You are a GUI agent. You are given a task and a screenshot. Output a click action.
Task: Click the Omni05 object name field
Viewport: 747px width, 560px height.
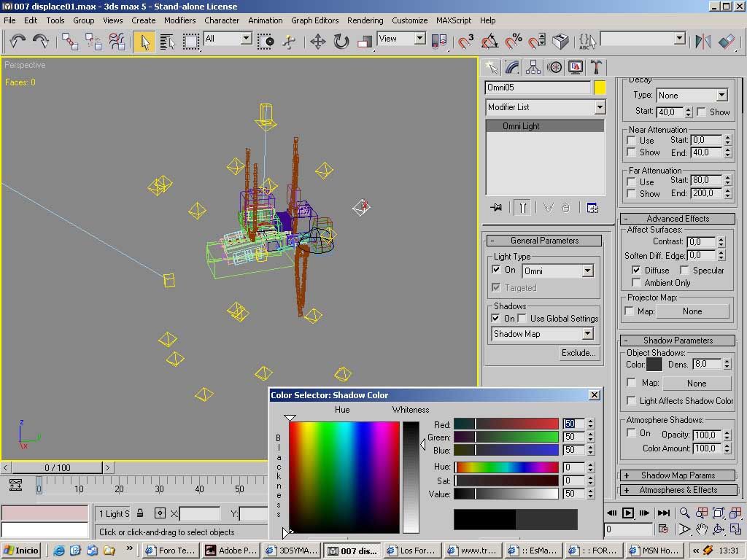pyautogui.click(x=538, y=87)
